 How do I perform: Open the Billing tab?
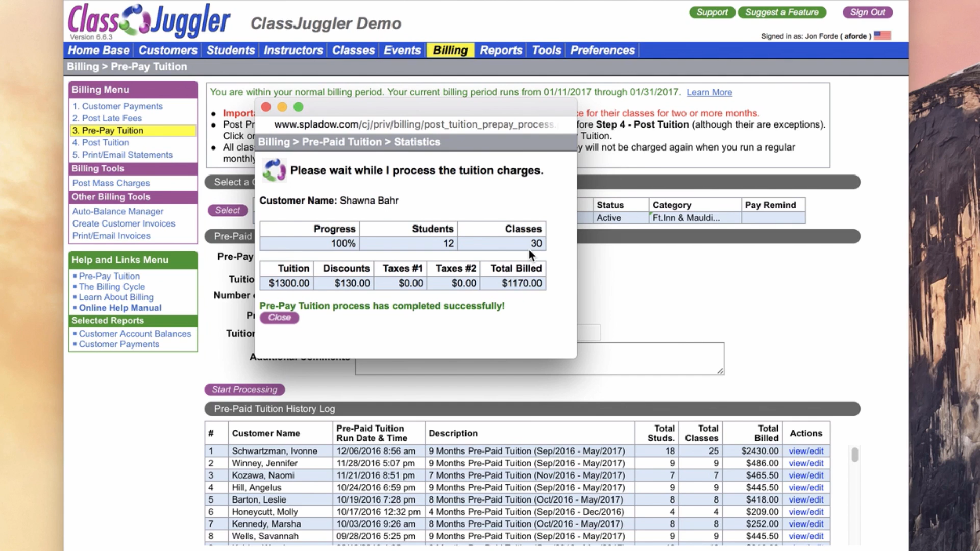(x=450, y=51)
